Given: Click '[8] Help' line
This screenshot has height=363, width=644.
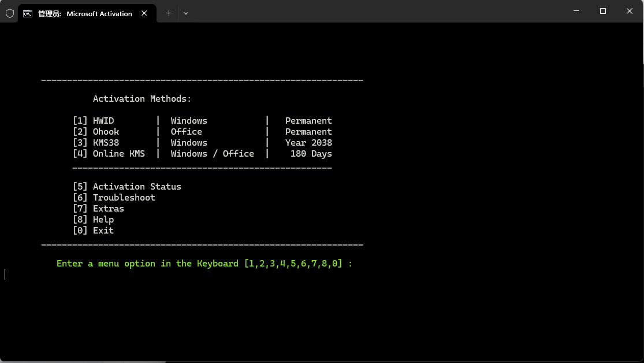Looking at the screenshot, I should click(93, 220).
